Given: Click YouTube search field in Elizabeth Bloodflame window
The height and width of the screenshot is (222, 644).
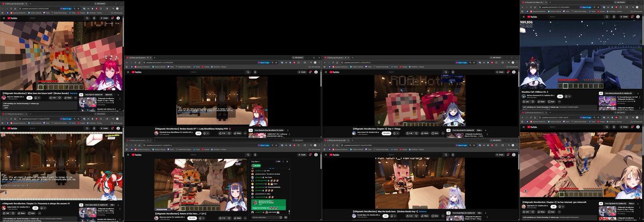Looking at the screenshot, I should [217, 72].
